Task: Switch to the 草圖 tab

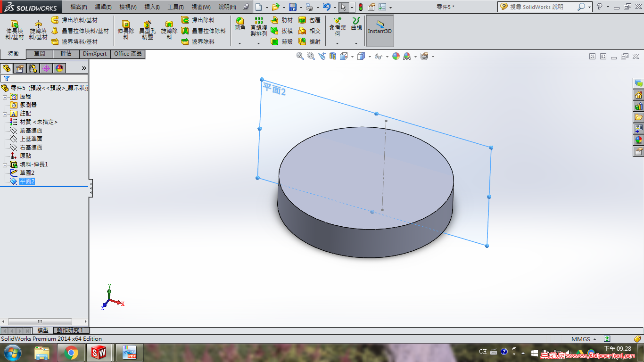Action: [40, 54]
